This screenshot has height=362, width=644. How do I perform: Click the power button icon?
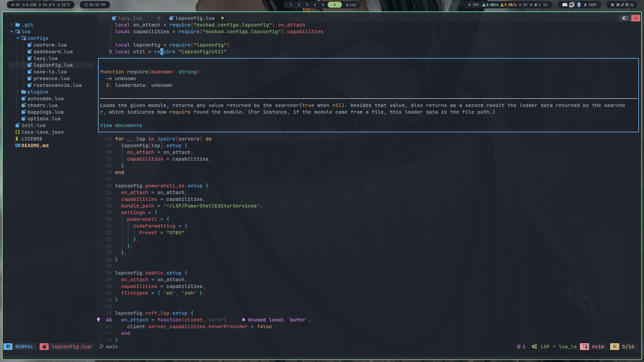[x=632, y=5]
